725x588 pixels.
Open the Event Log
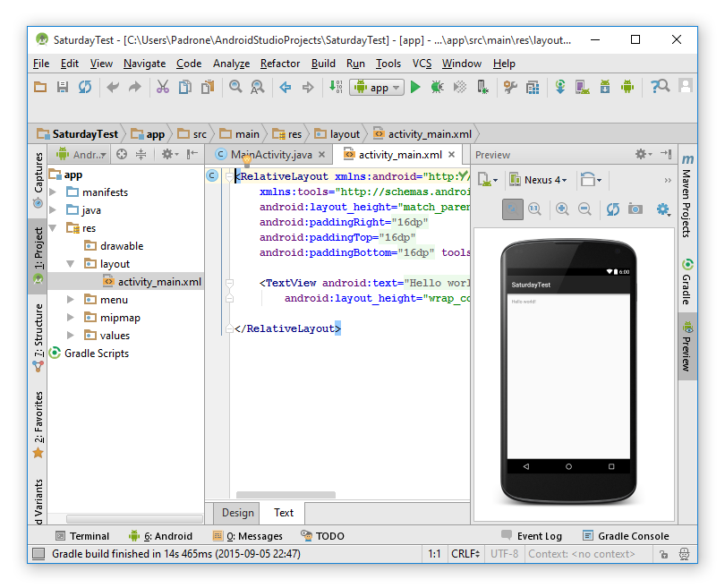[532, 536]
